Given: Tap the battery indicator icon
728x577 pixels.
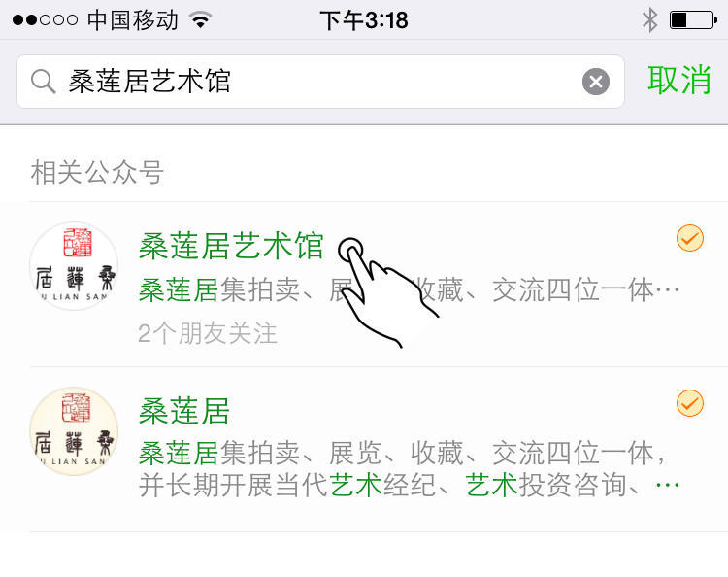Looking at the screenshot, I should click(x=694, y=20).
